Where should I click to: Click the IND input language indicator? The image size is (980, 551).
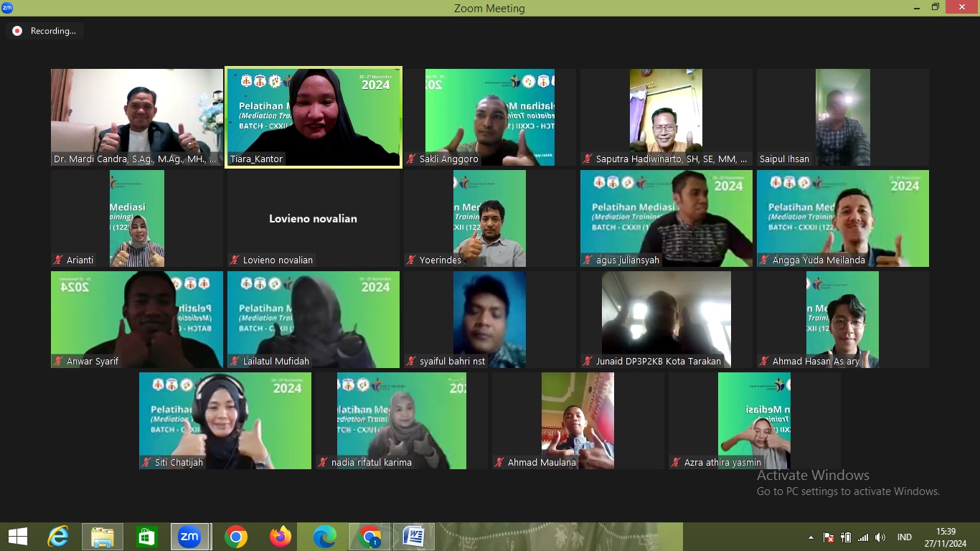click(905, 537)
